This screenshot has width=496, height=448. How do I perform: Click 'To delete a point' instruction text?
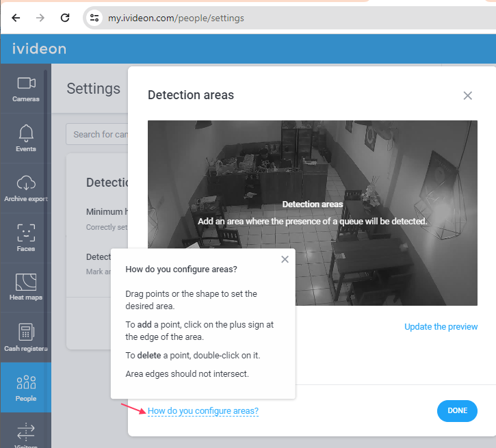193,356
